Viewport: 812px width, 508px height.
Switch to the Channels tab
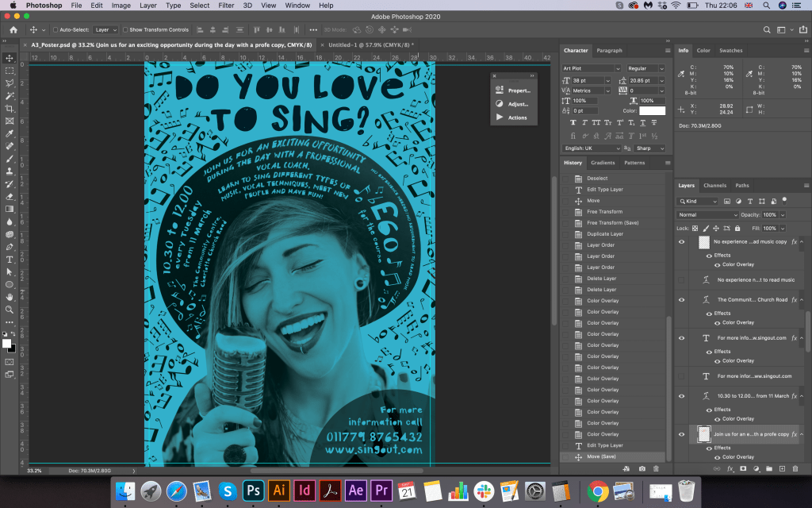pos(714,186)
